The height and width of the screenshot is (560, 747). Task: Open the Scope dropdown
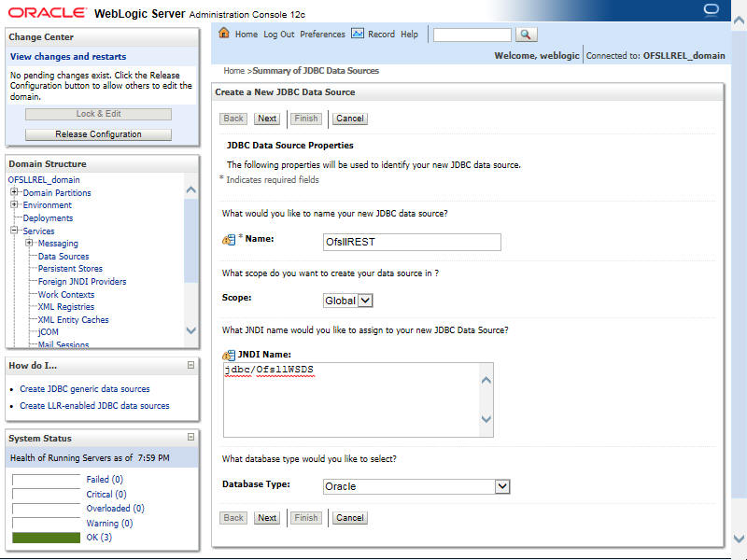coord(365,301)
